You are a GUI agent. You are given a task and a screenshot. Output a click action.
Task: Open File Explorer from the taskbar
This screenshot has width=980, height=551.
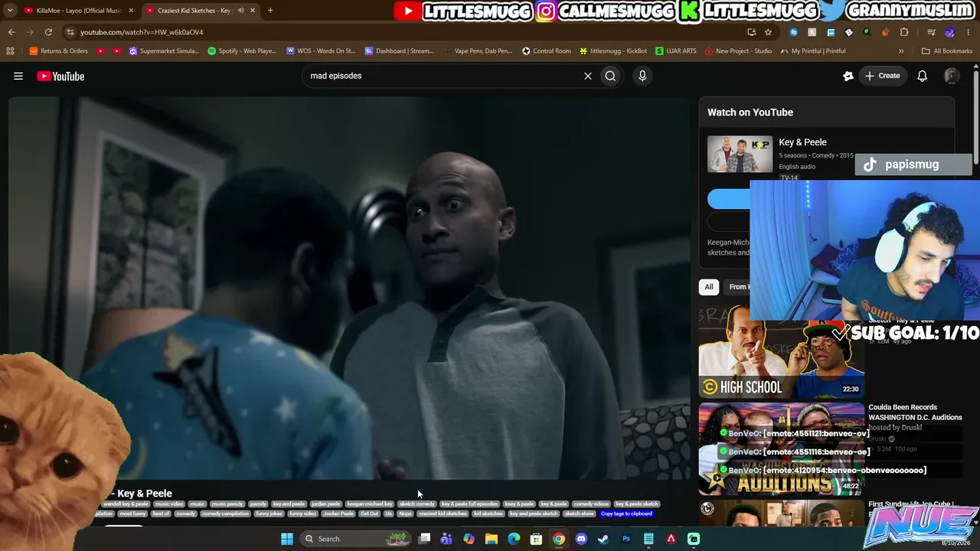[x=492, y=539]
